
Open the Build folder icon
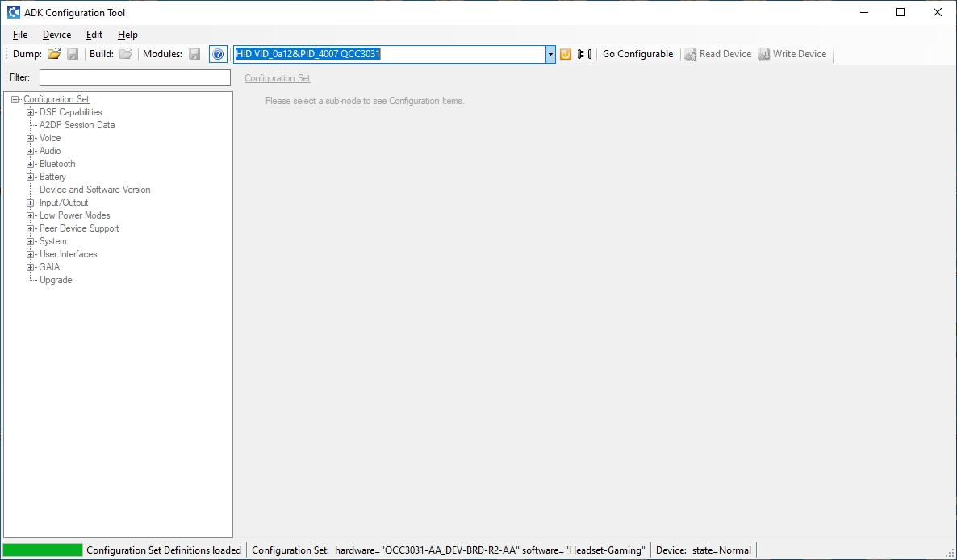pyautogui.click(x=126, y=54)
